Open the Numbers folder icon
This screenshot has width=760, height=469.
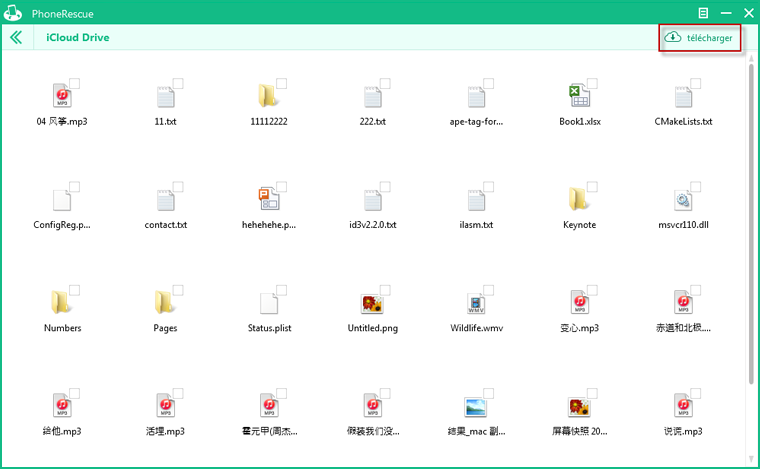(x=61, y=302)
